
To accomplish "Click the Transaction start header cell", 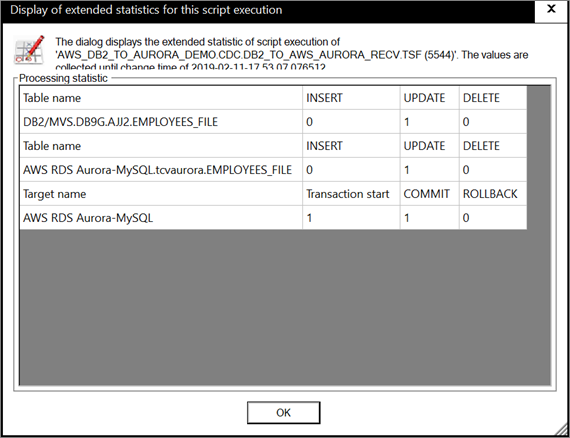I will click(351, 194).
